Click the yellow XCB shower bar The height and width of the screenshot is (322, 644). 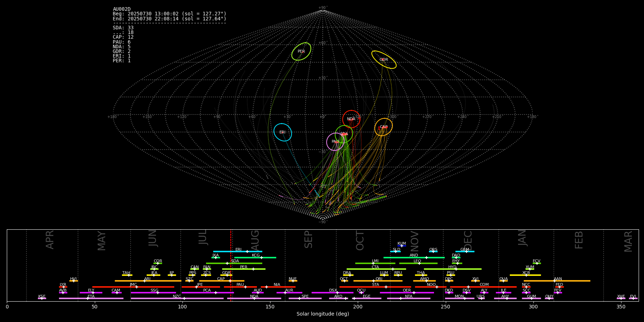coord(526,275)
